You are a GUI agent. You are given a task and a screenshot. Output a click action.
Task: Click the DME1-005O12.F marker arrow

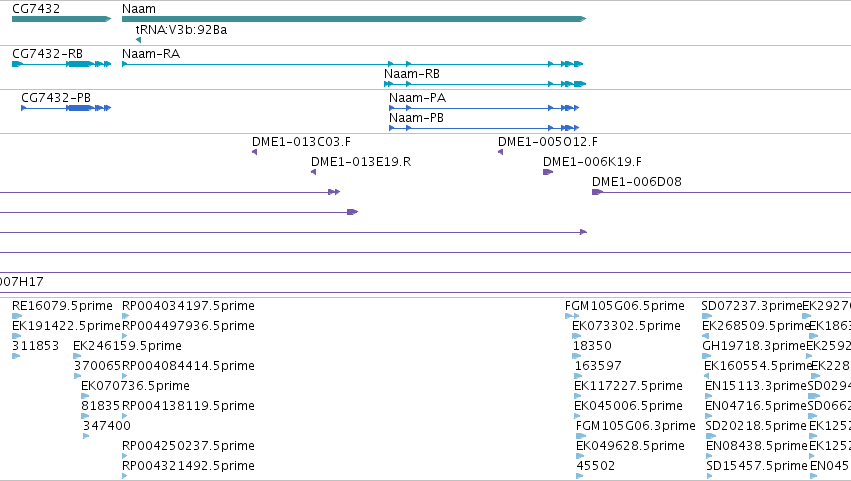(500, 152)
